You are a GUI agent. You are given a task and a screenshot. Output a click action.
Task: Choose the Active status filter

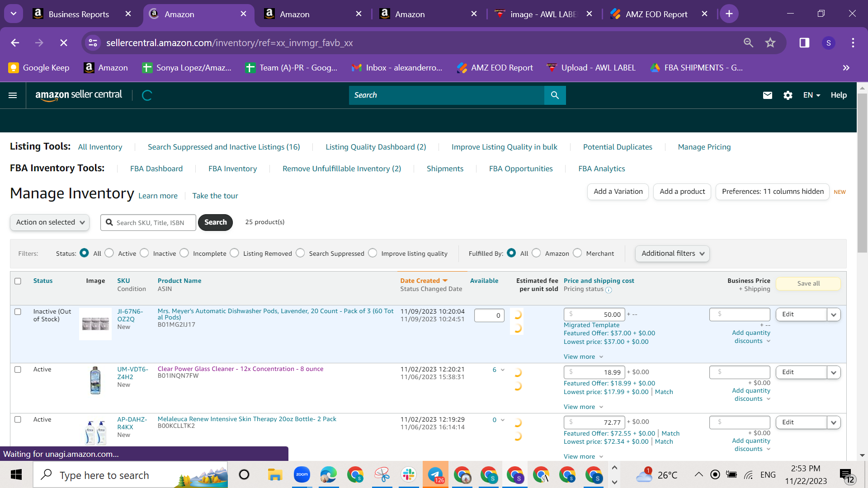tap(109, 253)
